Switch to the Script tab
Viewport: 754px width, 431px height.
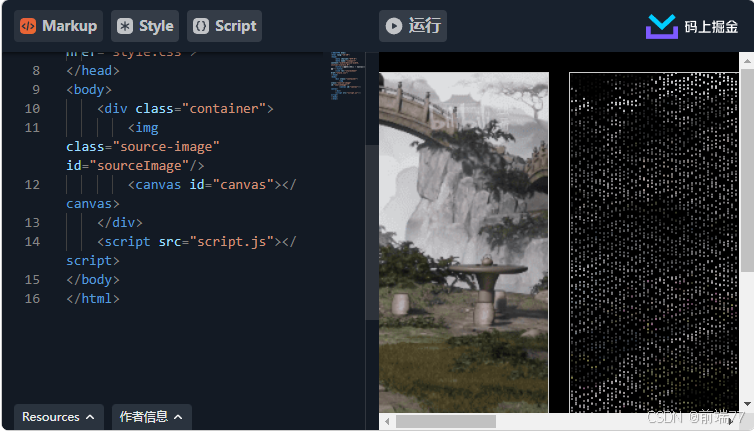click(225, 26)
